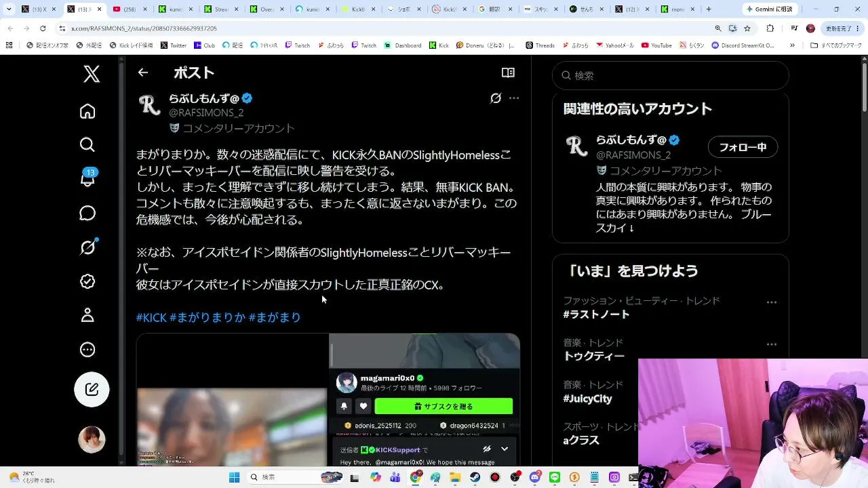Open the Discord StreamKit bookmark
868x488 pixels.
click(x=743, y=45)
